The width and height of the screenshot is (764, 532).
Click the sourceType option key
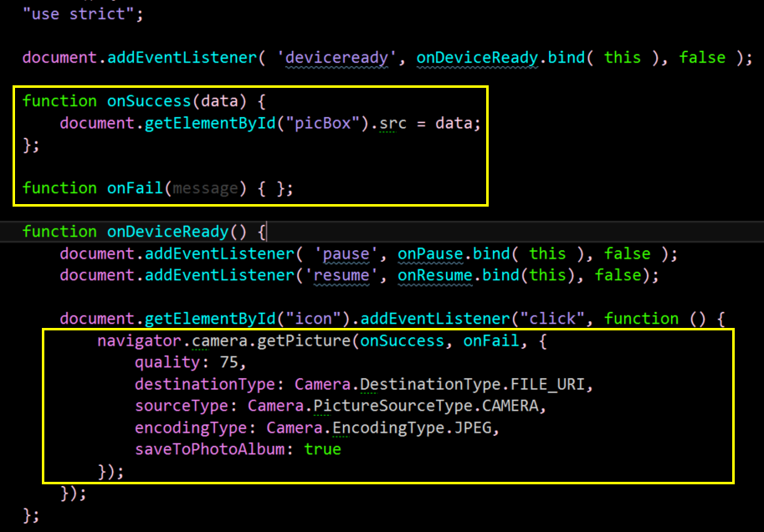182,406
